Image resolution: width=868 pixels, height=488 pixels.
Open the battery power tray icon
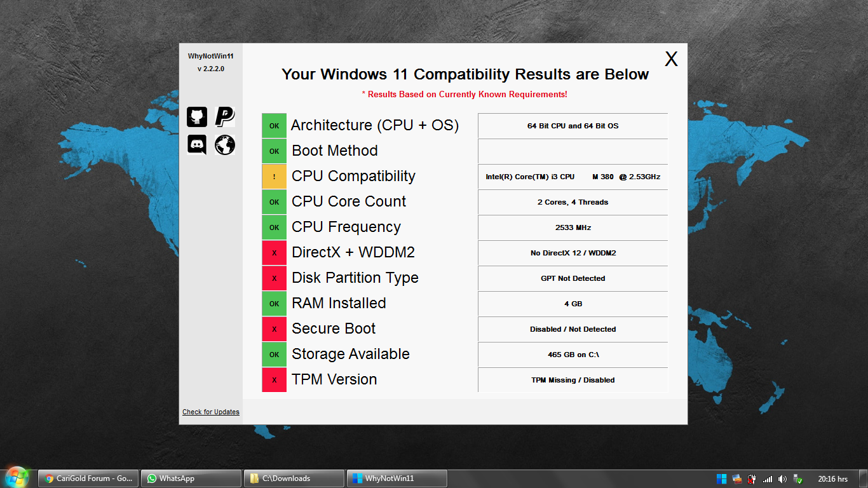(x=752, y=478)
